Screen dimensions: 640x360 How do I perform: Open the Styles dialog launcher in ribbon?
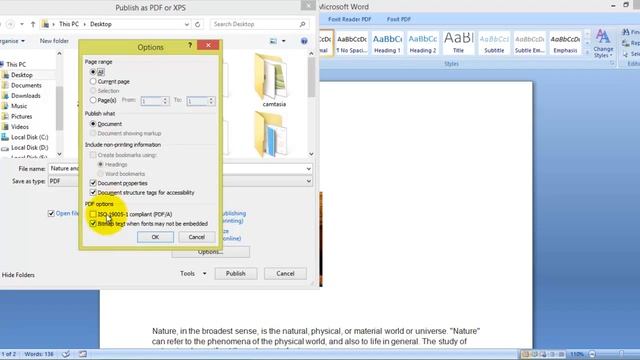[612, 64]
